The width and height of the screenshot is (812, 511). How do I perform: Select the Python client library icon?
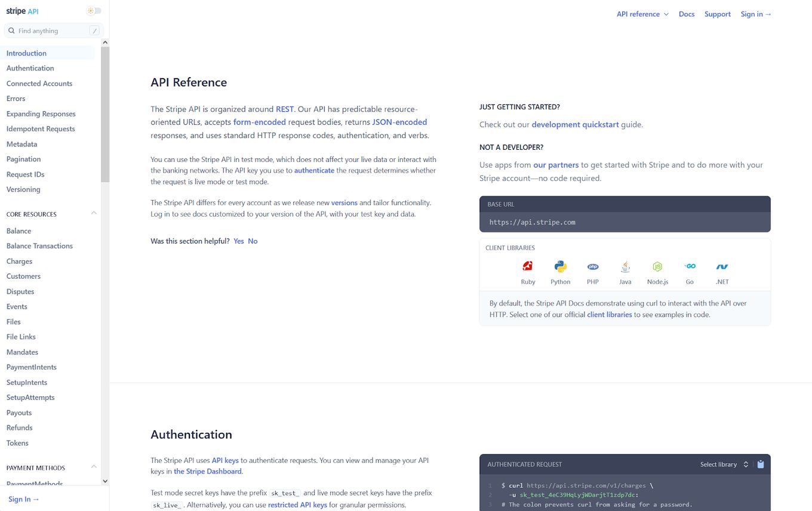click(x=560, y=266)
